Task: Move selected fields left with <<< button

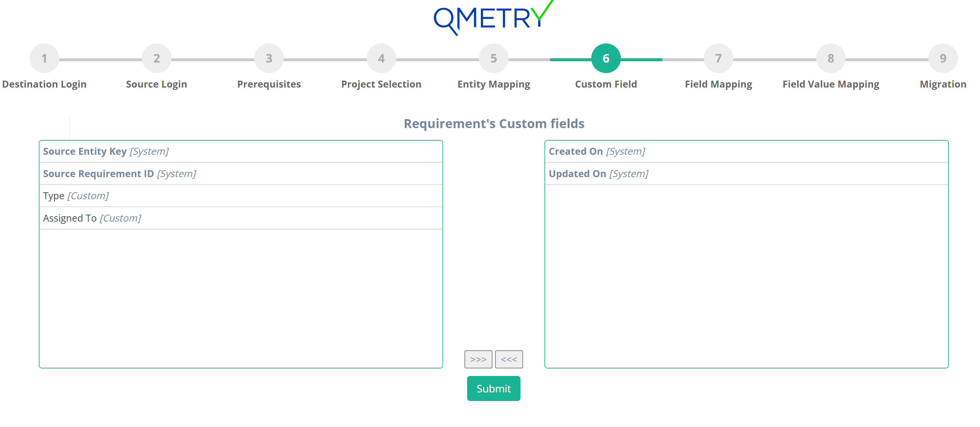Action: 509,359
